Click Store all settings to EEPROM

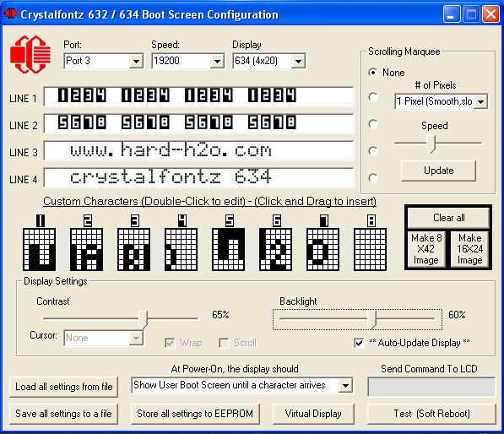point(195,414)
